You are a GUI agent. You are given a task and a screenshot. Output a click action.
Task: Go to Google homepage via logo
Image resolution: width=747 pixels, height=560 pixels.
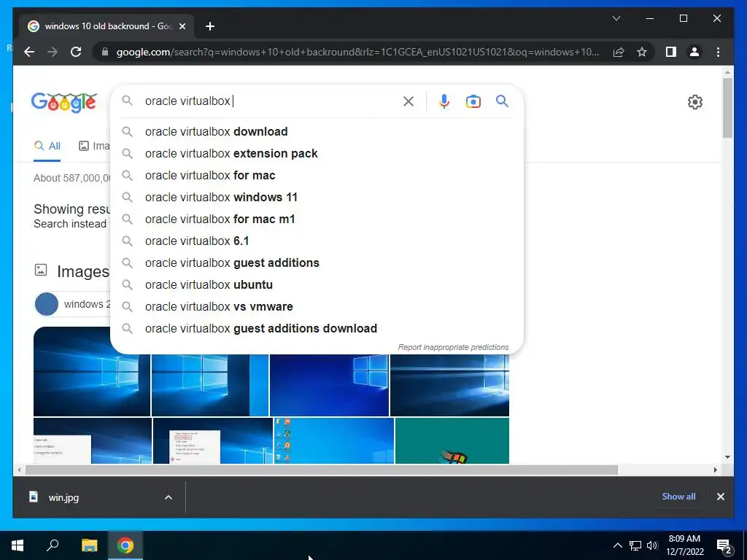(x=64, y=102)
